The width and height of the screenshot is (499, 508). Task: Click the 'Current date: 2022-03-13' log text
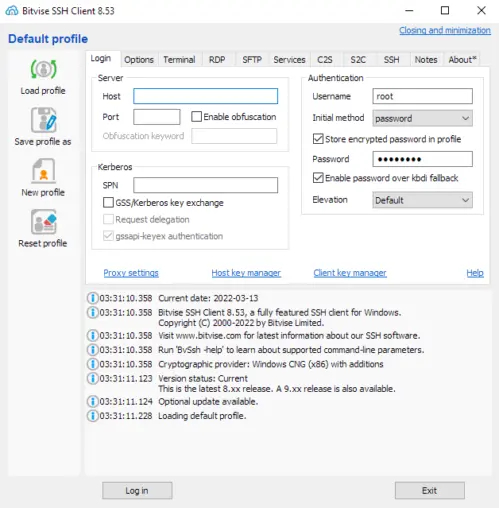click(x=208, y=298)
